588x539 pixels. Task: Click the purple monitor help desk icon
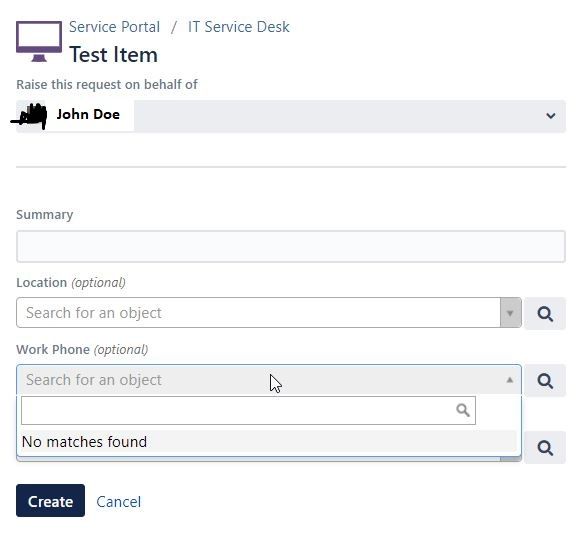(x=39, y=41)
